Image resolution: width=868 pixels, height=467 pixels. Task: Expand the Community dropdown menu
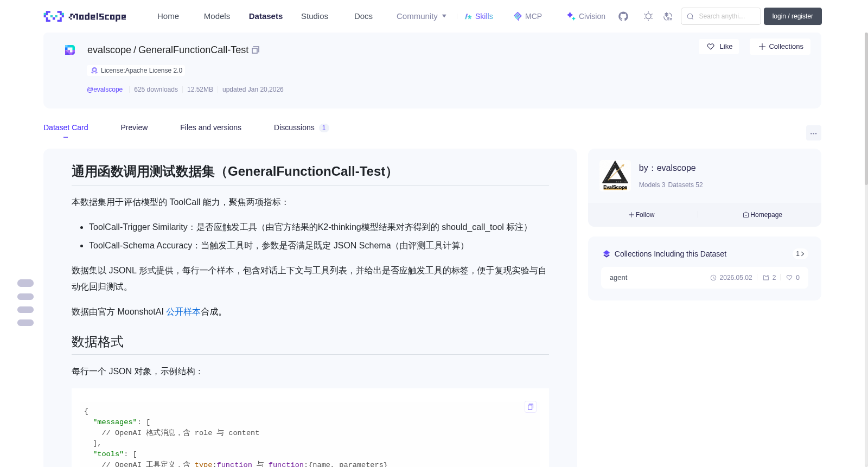422,16
